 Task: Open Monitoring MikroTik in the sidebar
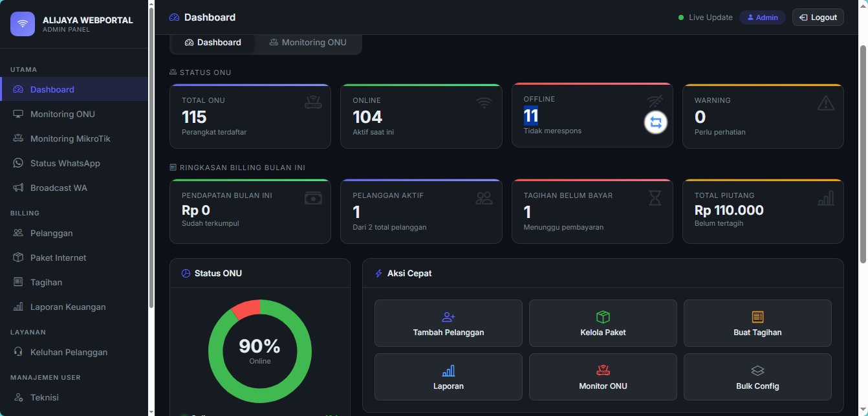pos(70,138)
